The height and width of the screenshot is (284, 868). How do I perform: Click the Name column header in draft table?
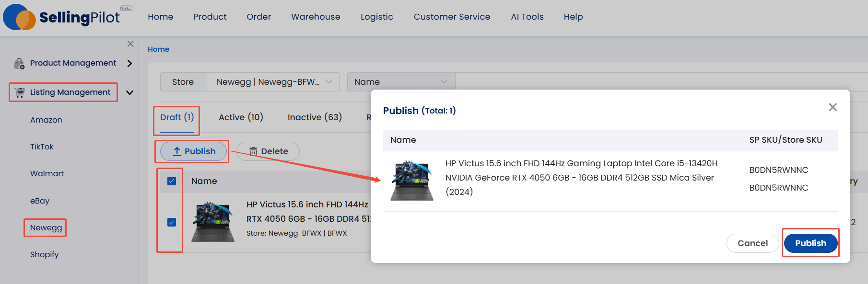pyautogui.click(x=204, y=181)
